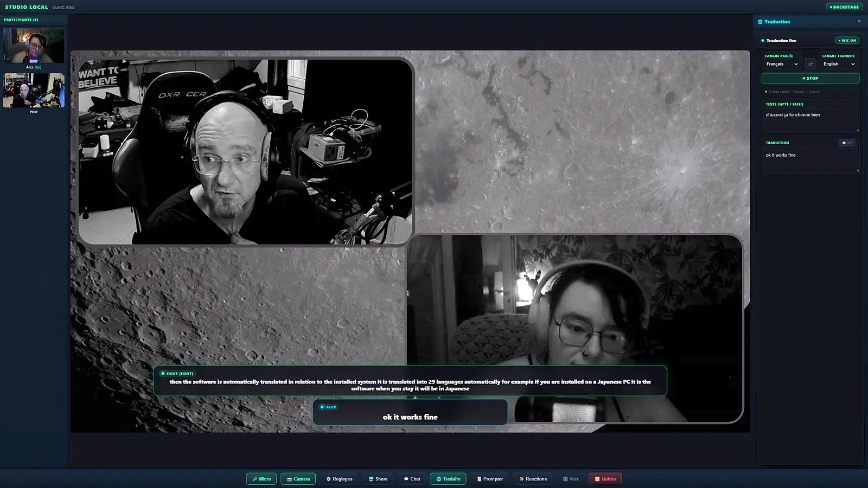Click the BACKSTAGE badge
The height and width of the screenshot is (488, 868).
coord(844,7)
